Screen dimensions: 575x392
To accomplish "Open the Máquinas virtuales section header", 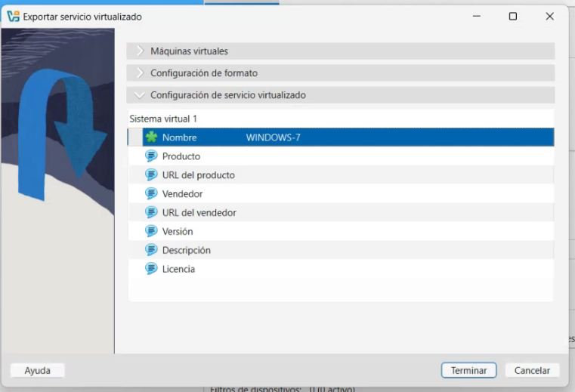I will click(341, 51).
